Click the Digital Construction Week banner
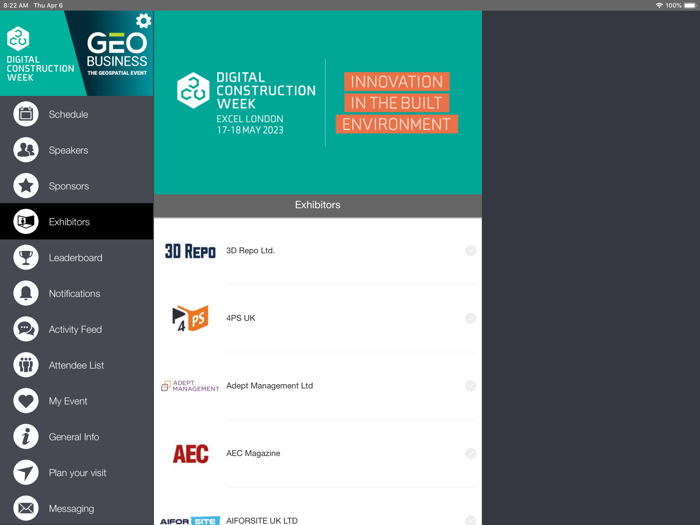 click(x=318, y=103)
